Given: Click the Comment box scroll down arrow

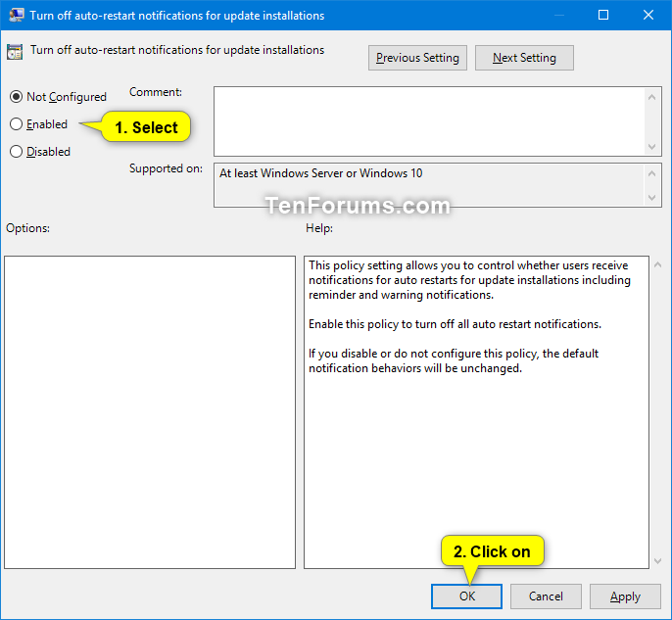Looking at the screenshot, I should click(x=651, y=147).
